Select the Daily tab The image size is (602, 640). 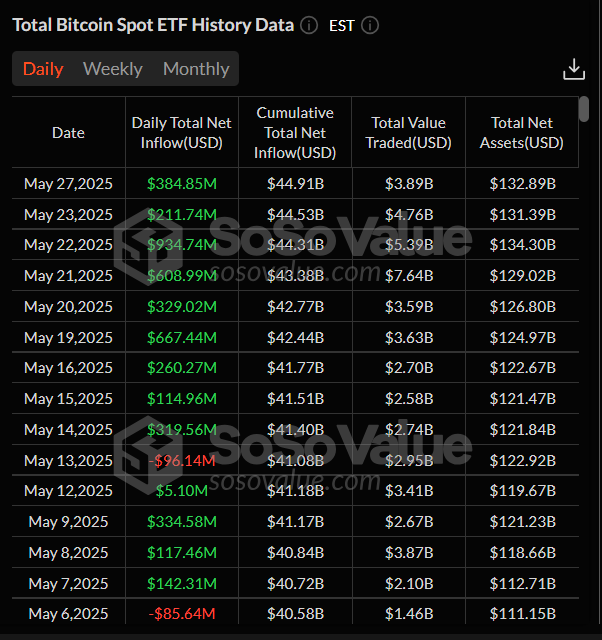(43, 69)
